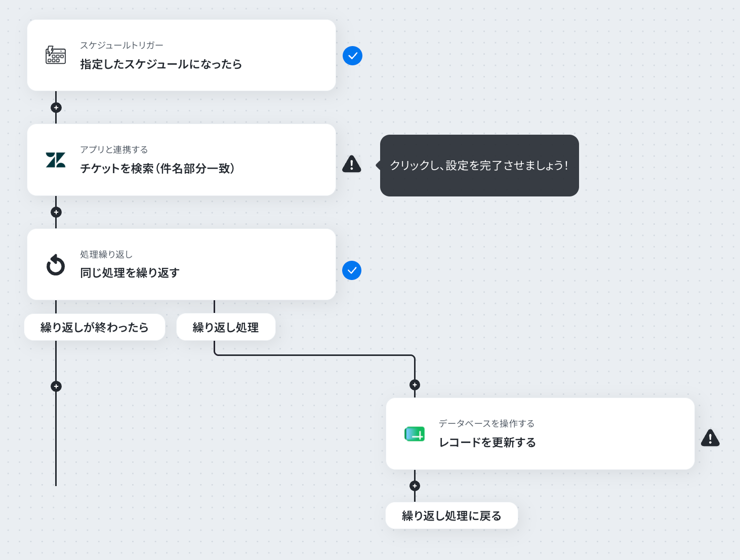Click warning icon beside レコードを更新する step
The height and width of the screenshot is (560, 740).
(x=710, y=438)
